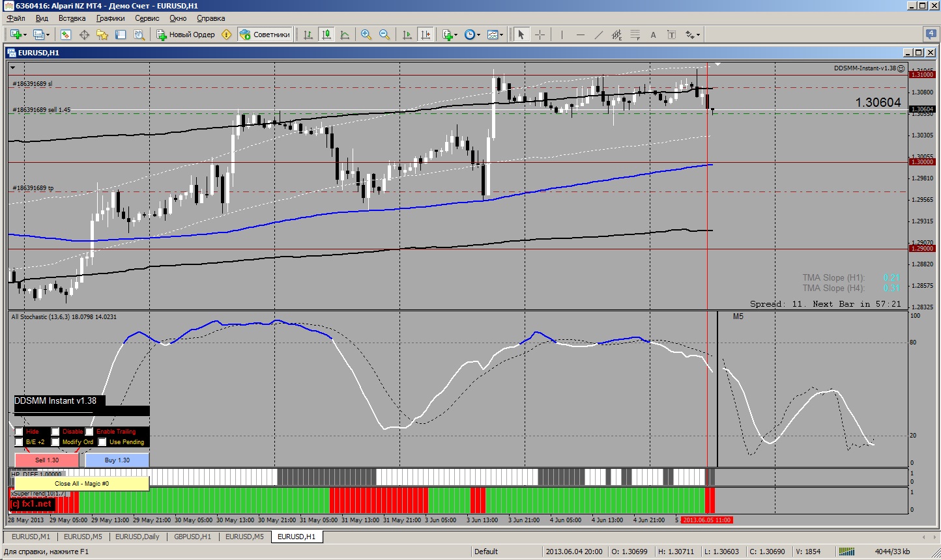Open the MetaEditor yellow diamond icon
The image size is (941, 560).
226,35
